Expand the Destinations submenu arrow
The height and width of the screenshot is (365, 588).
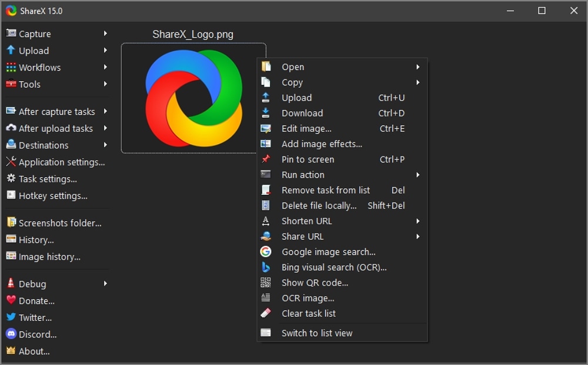click(105, 145)
